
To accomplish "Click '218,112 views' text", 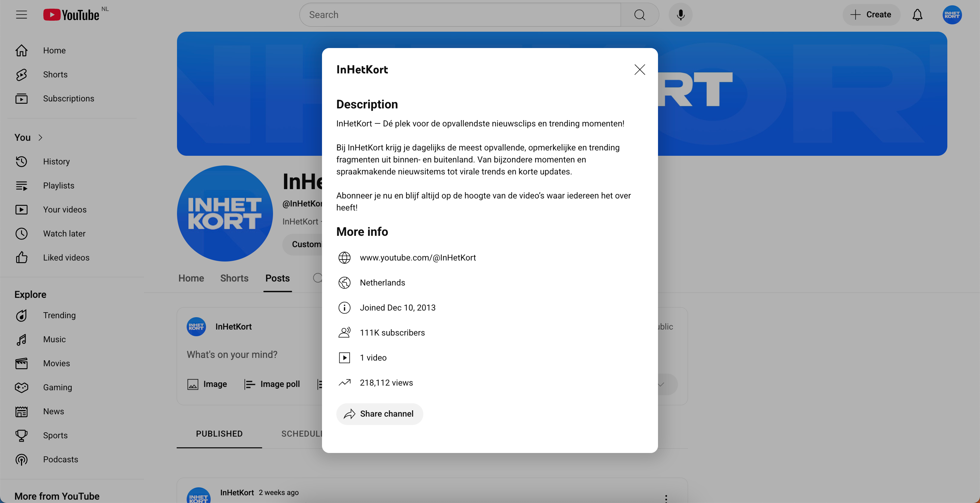I will pos(386,383).
